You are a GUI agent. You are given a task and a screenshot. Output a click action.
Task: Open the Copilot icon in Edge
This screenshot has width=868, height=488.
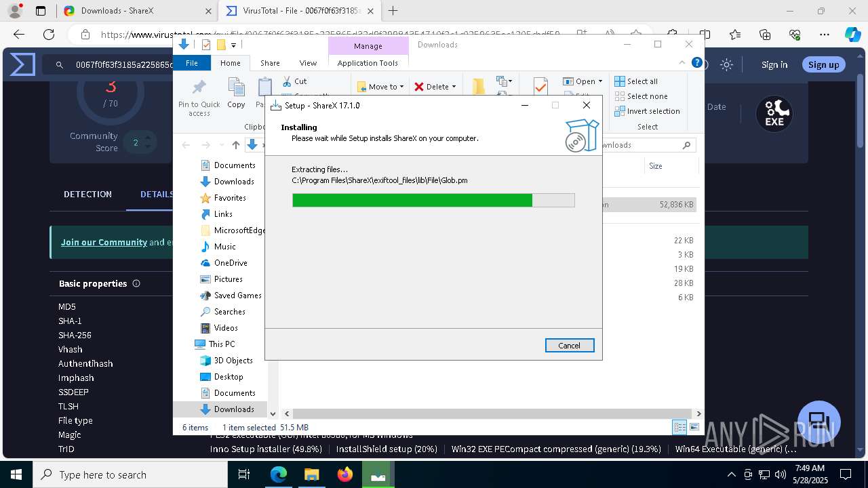pos(852,35)
